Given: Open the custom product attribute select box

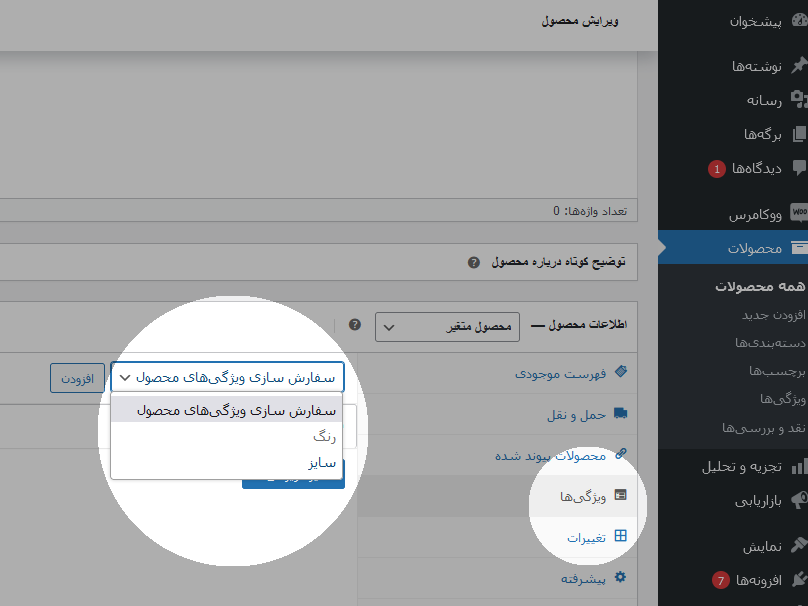Looking at the screenshot, I should coord(228,377).
